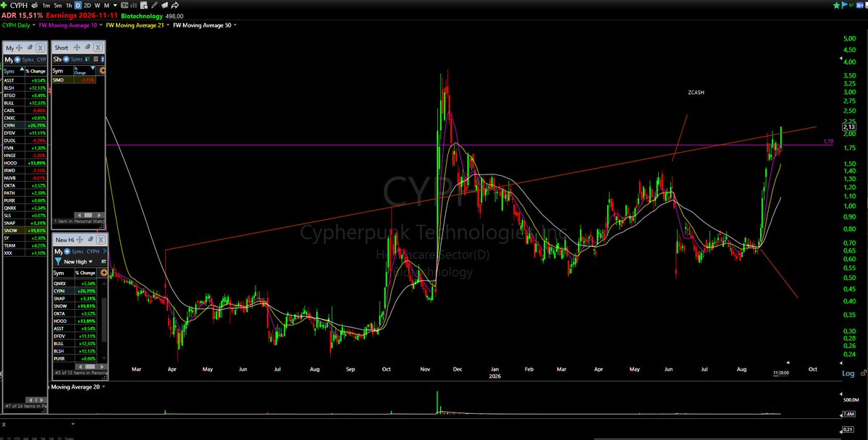868x440 pixels.
Task: Select IRWD row in watchlist
Action: click(25, 171)
